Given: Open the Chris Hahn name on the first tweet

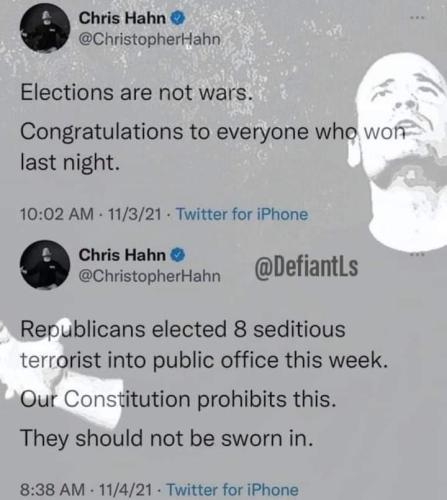Looking at the screenshot, I should tap(122, 18).
